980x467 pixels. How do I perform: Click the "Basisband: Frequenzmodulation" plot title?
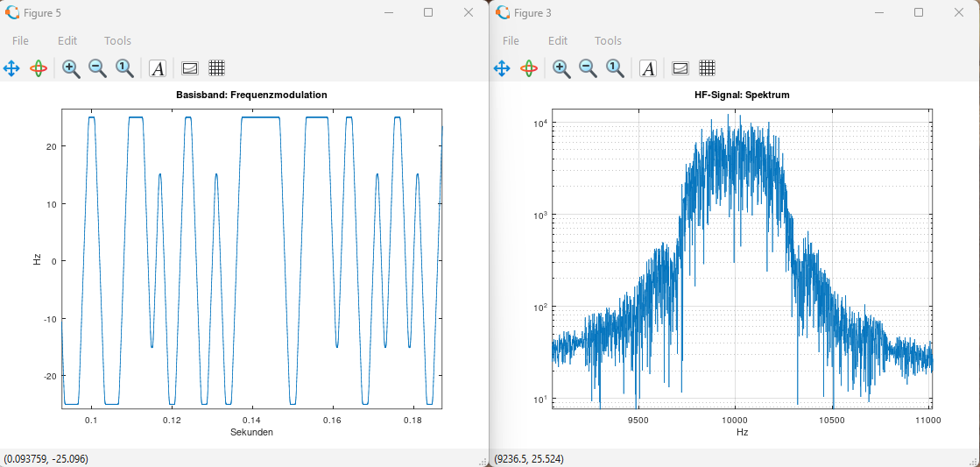252,95
